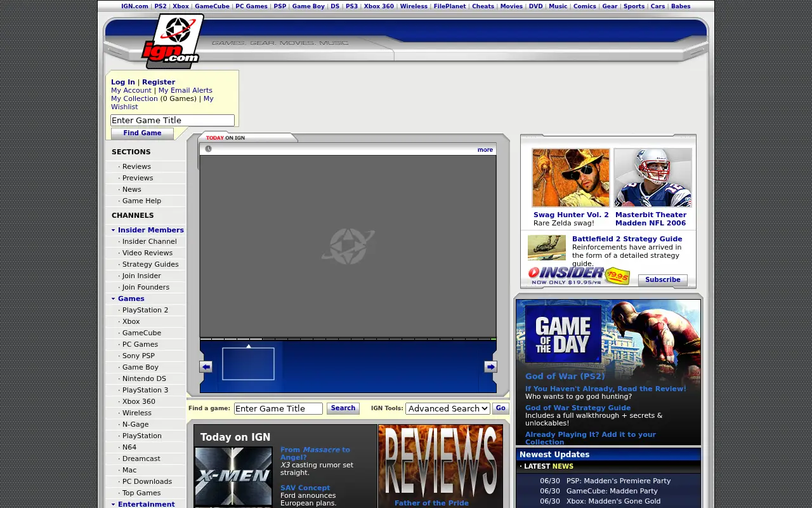Open the Advanced Search dropdown
The image size is (812, 508).
448,408
